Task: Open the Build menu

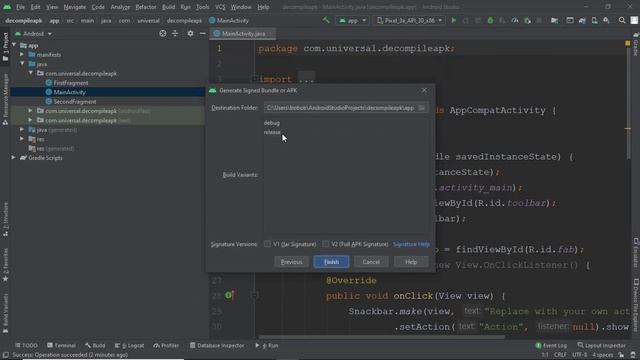Action: coord(168,7)
